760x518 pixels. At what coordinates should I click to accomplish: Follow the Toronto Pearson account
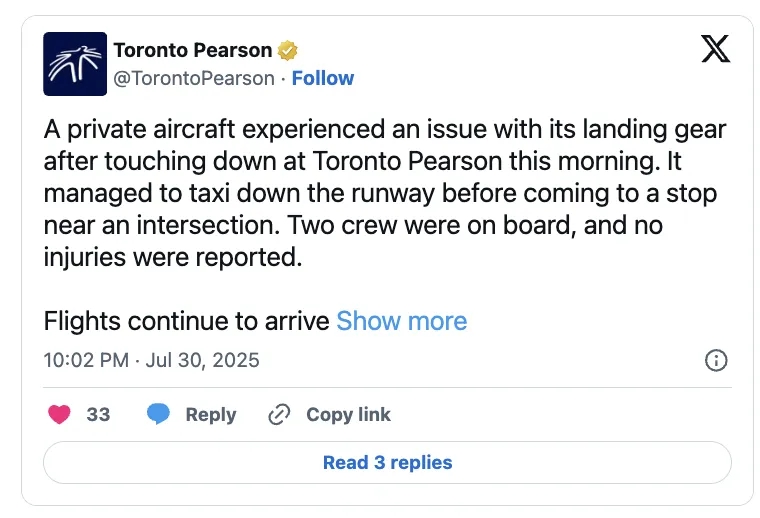(x=322, y=78)
